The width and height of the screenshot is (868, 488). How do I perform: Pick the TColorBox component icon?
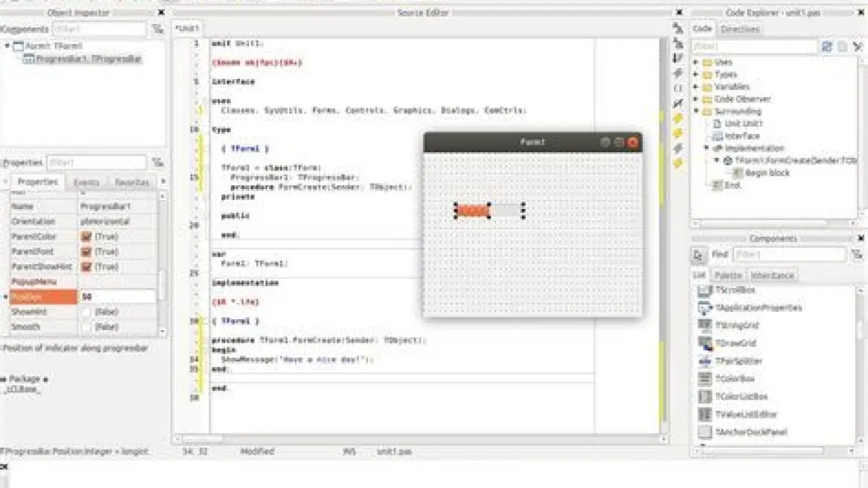click(705, 379)
